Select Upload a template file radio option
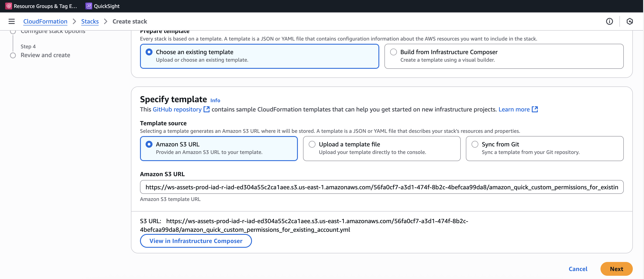 click(x=312, y=144)
